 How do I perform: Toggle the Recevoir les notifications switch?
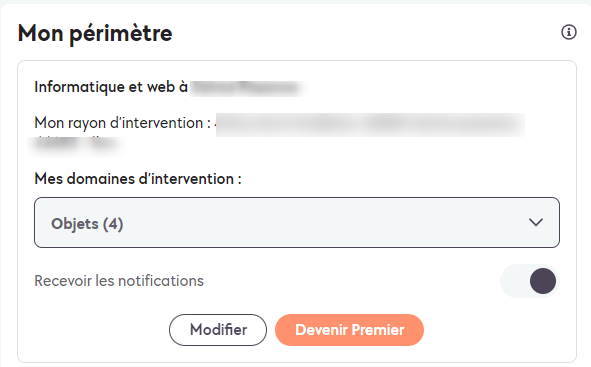click(x=530, y=281)
